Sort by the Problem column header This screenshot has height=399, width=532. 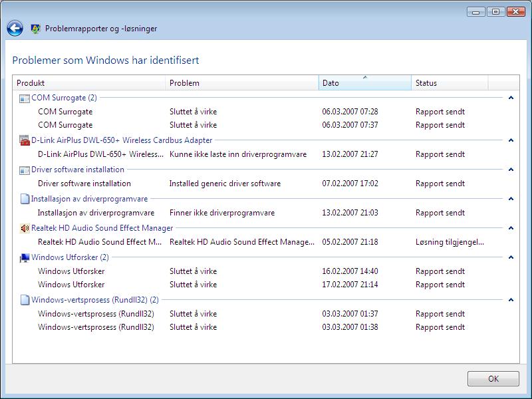click(242, 82)
